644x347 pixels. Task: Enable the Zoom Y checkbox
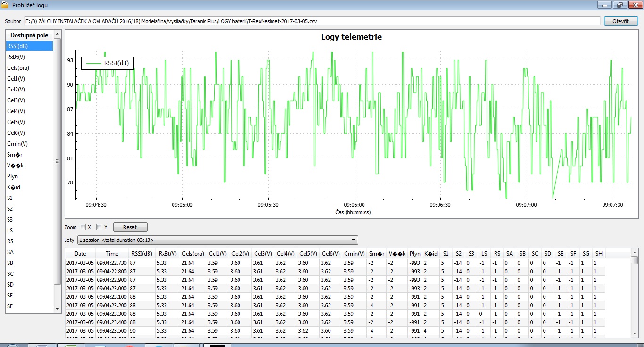pyautogui.click(x=99, y=227)
